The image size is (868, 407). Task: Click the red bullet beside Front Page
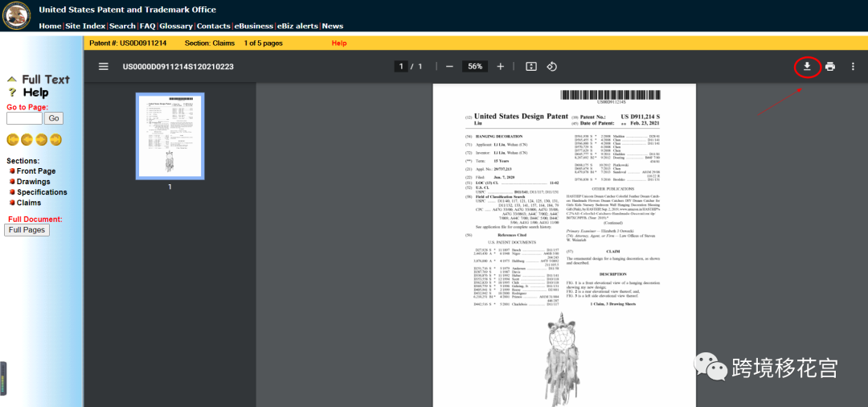click(11, 171)
